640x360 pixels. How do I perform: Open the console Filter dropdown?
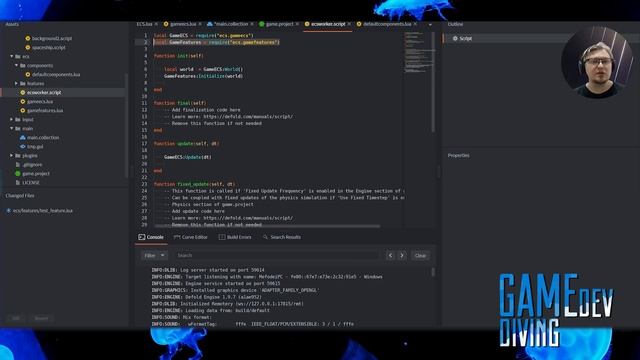(x=154, y=256)
